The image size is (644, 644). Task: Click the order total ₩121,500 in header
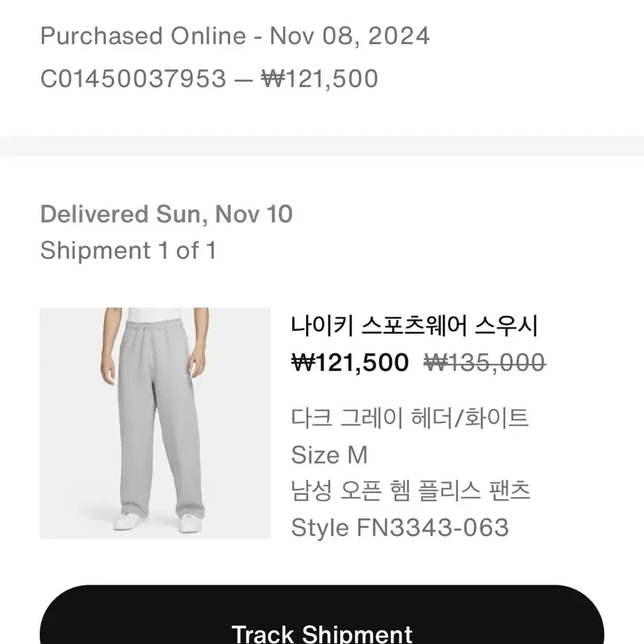tap(319, 79)
